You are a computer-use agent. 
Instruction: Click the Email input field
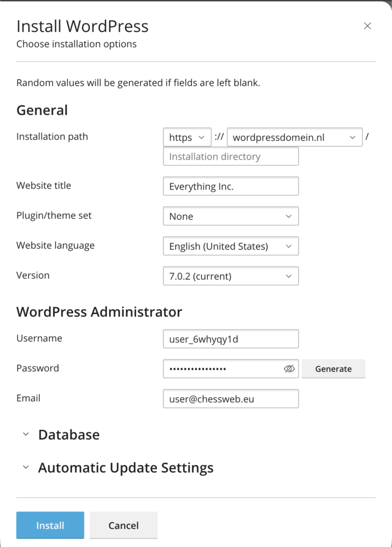[231, 399]
